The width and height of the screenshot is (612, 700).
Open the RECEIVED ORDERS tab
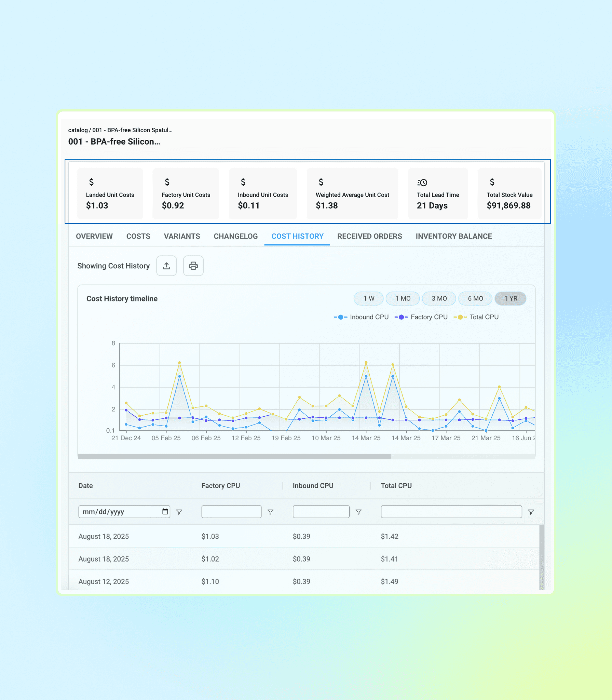pyautogui.click(x=370, y=236)
